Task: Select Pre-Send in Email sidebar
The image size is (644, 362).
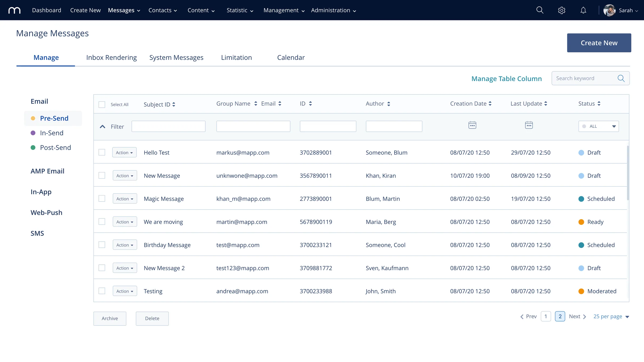Action: [53, 118]
